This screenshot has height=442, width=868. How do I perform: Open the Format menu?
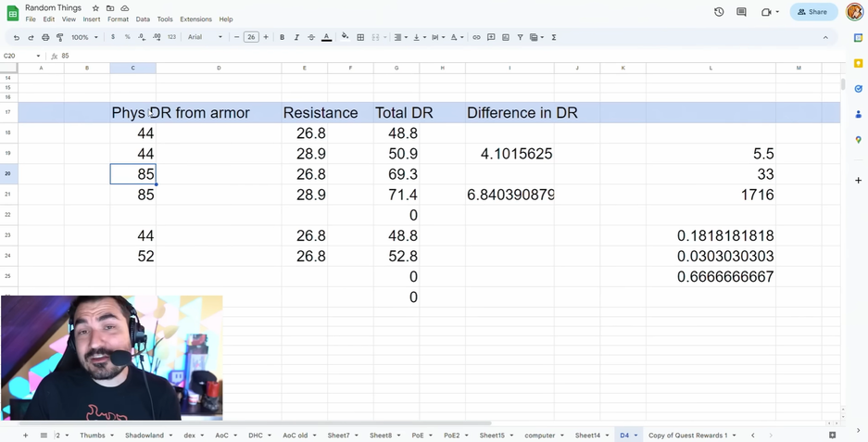pyautogui.click(x=118, y=19)
